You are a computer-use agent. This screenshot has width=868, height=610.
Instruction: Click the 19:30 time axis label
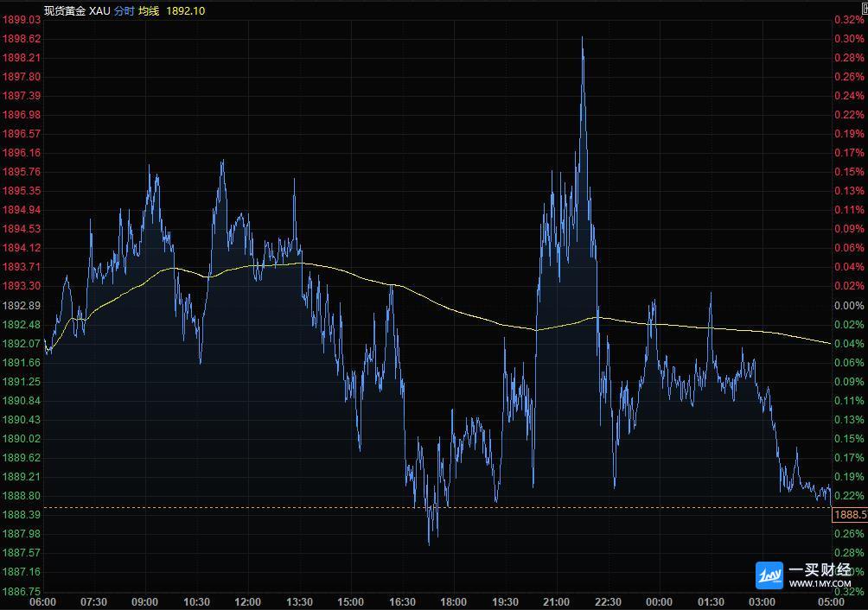point(505,601)
